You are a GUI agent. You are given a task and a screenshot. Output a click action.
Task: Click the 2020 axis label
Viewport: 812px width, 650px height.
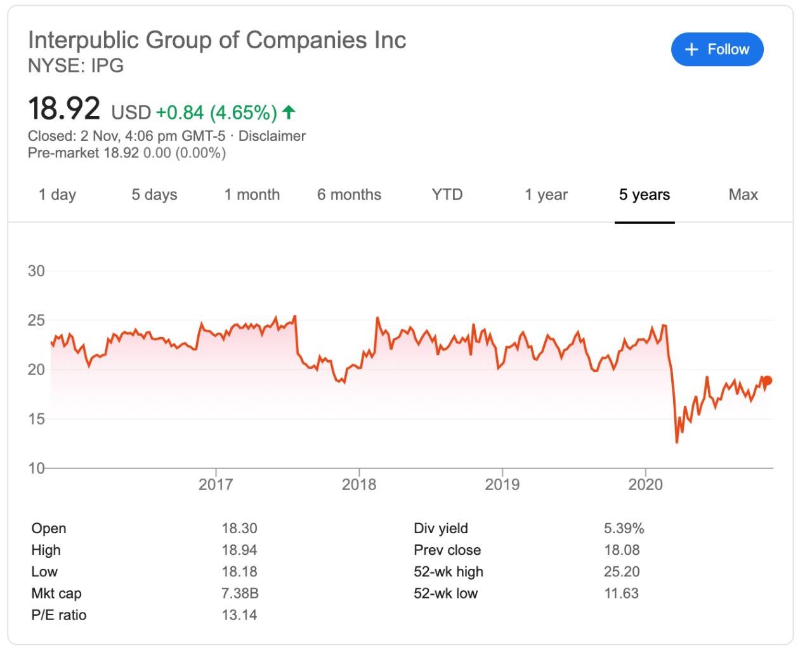[x=645, y=484]
